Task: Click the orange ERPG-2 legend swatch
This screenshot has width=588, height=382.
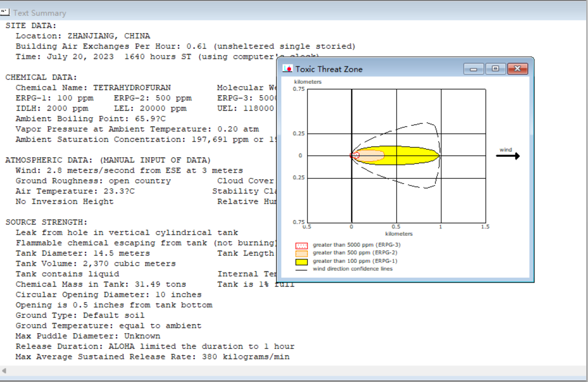Action: [x=302, y=254]
